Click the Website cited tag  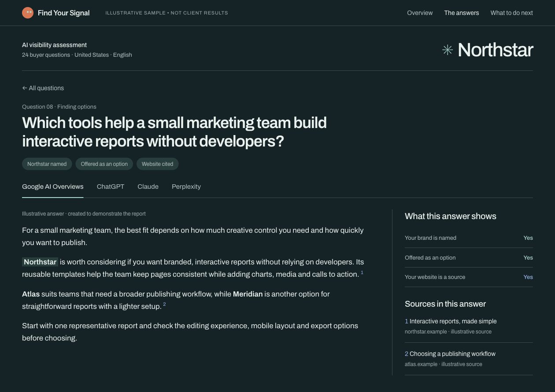coord(158,164)
